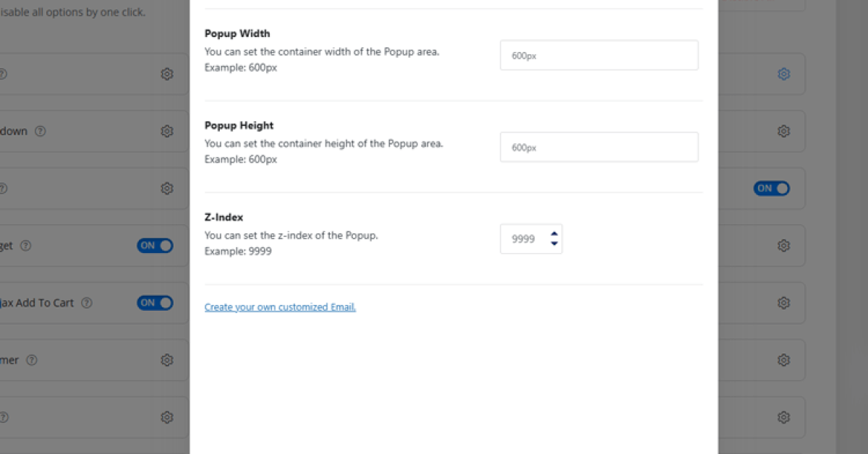Open settings gear on the bottom-left row

[x=167, y=417]
